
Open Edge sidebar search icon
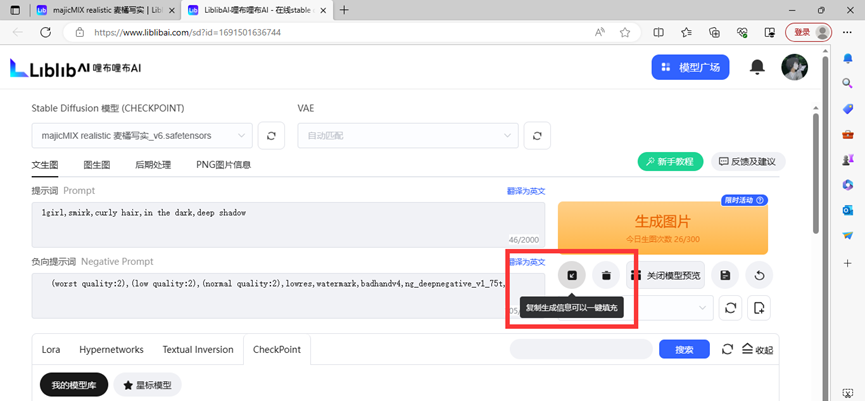click(847, 83)
